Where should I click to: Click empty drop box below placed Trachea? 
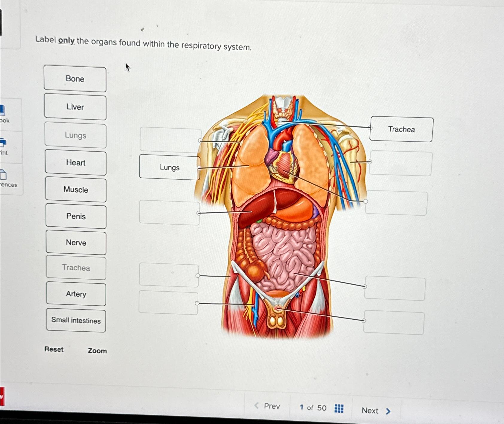pyautogui.click(x=401, y=163)
